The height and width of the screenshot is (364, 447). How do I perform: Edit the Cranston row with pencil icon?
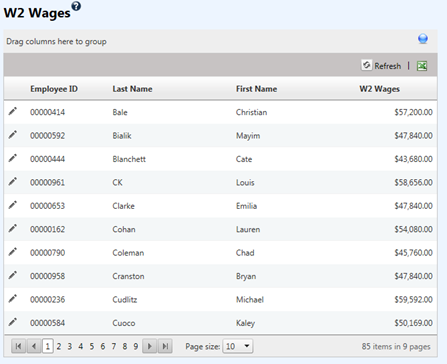coord(13,275)
